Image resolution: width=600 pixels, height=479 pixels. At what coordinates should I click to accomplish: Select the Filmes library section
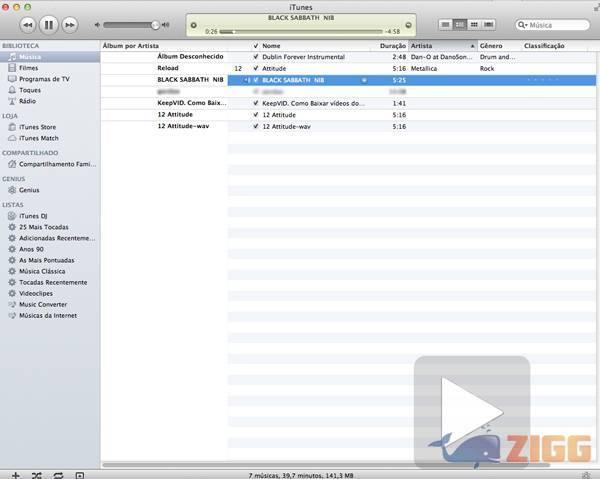pos(29,68)
